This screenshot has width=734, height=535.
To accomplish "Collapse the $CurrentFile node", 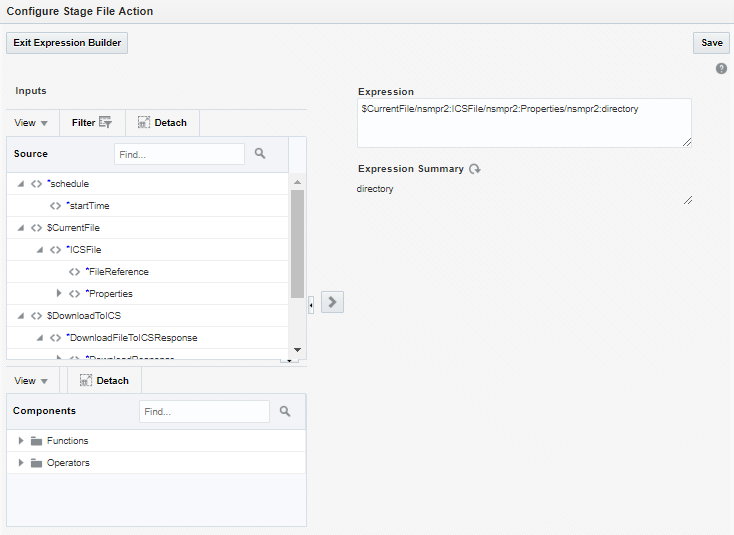I will (21, 228).
